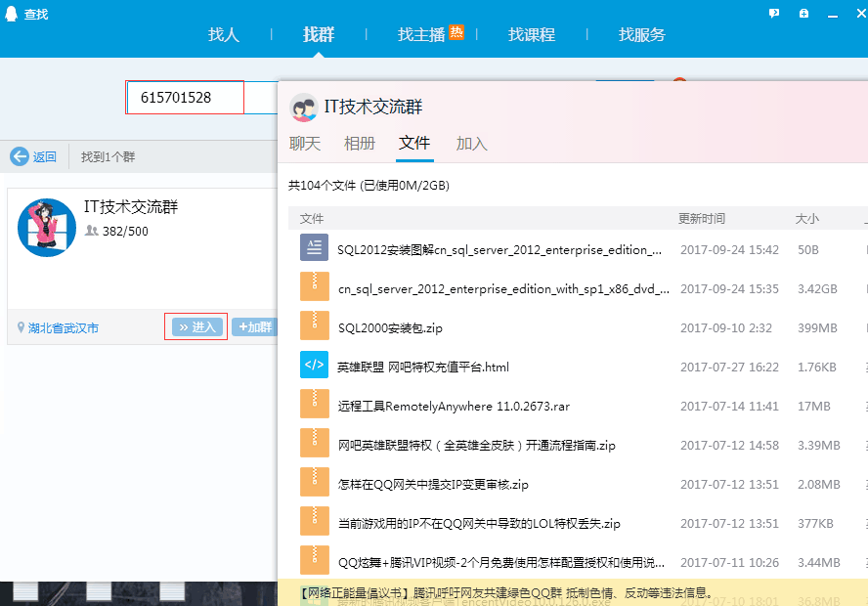Screen dimensions: 868x606
Task: Open the 找服务 tab
Action: pyautogui.click(x=641, y=34)
